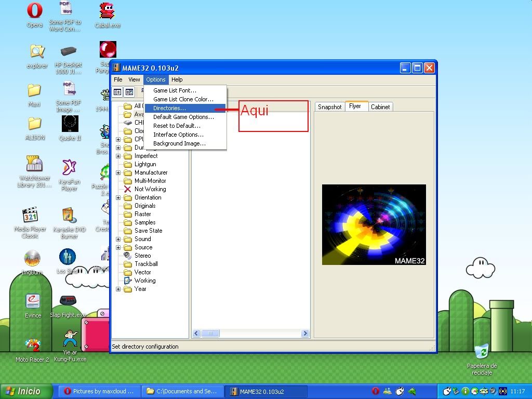532x399 pixels.
Task: Click the game list left scroll arrow
Action: pos(196,333)
